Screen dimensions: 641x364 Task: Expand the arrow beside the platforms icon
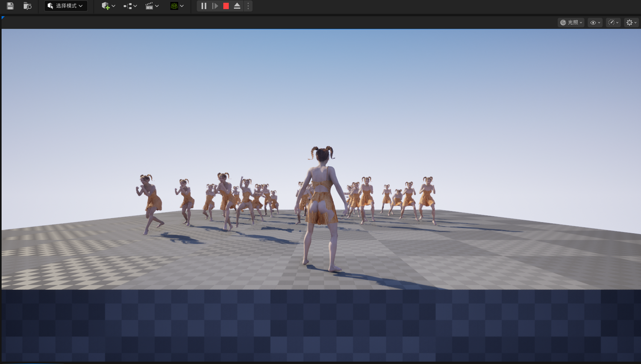coord(182,6)
